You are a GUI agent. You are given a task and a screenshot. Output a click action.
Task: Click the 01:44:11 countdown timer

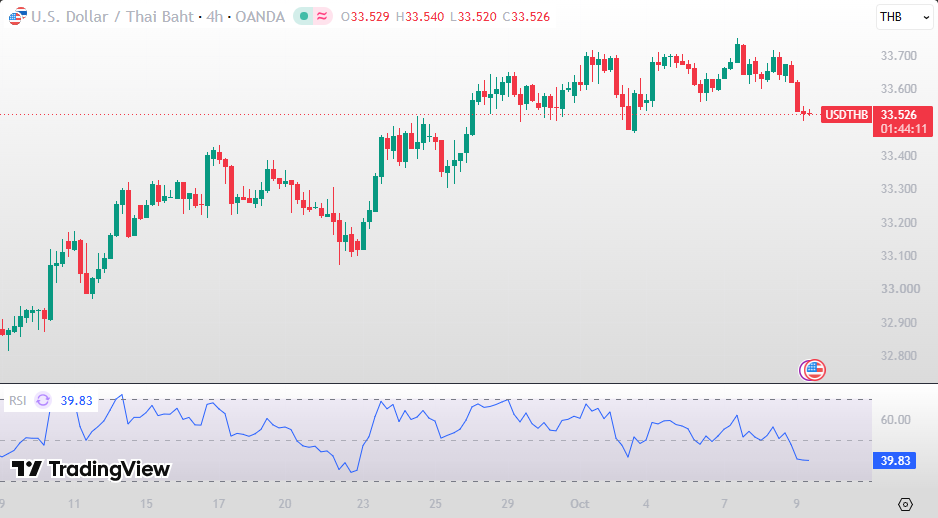click(903, 129)
